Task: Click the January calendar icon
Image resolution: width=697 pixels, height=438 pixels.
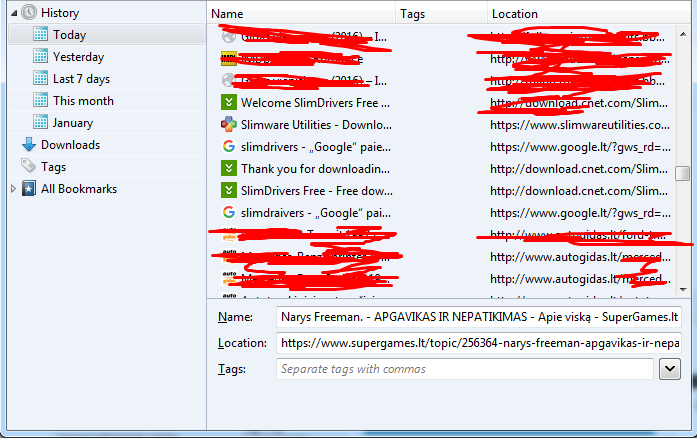Action: [x=40, y=122]
